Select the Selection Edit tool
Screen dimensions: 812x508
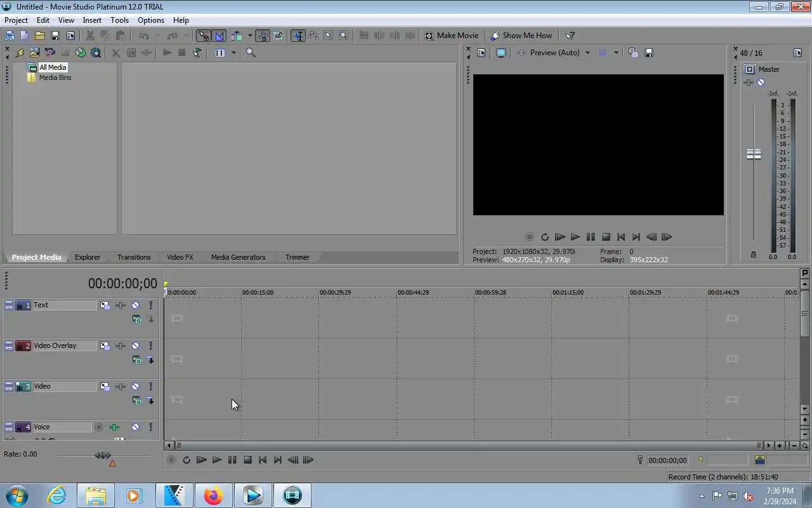pyautogui.click(x=329, y=36)
